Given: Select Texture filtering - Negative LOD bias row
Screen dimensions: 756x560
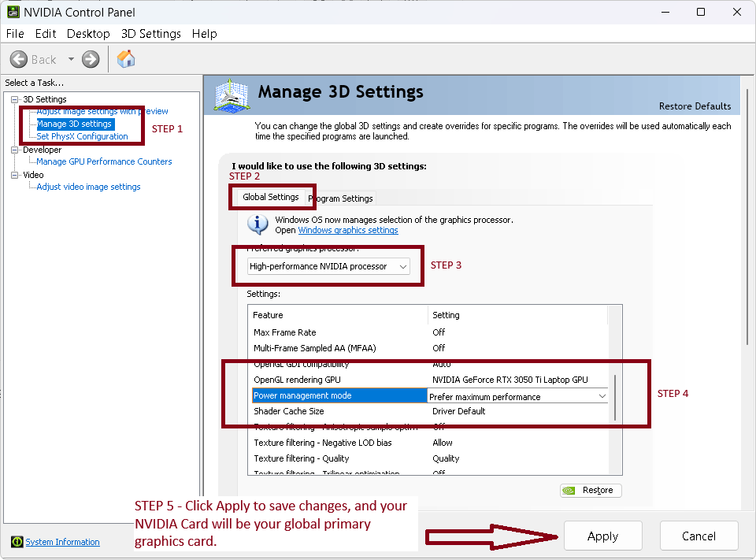Looking at the screenshot, I should point(430,443).
